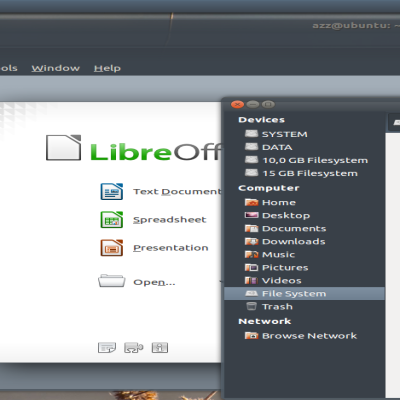
Task: Open the Window menu in LibreOffice
Action: 56,68
